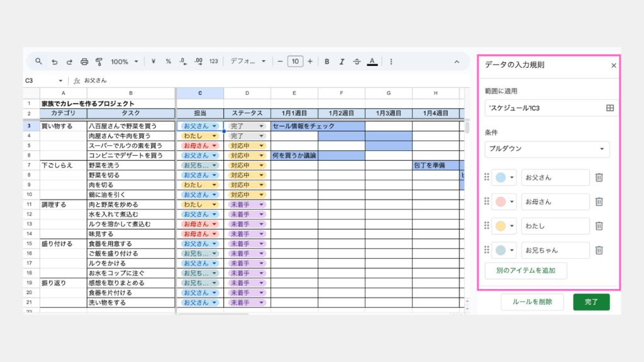
Task: Click the search magnifier icon in toolbar
Action: pos(38,62)
